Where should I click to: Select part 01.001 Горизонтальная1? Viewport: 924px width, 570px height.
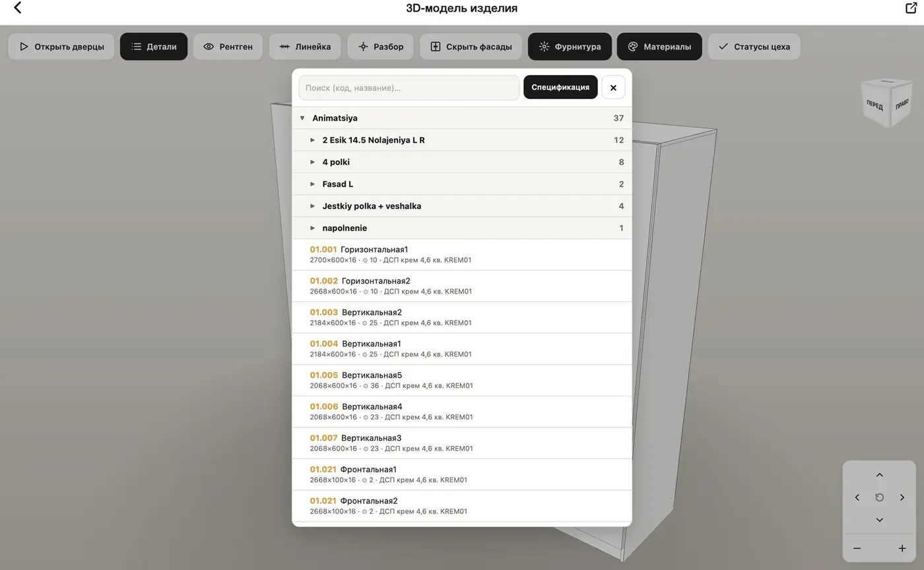[462, 255]
